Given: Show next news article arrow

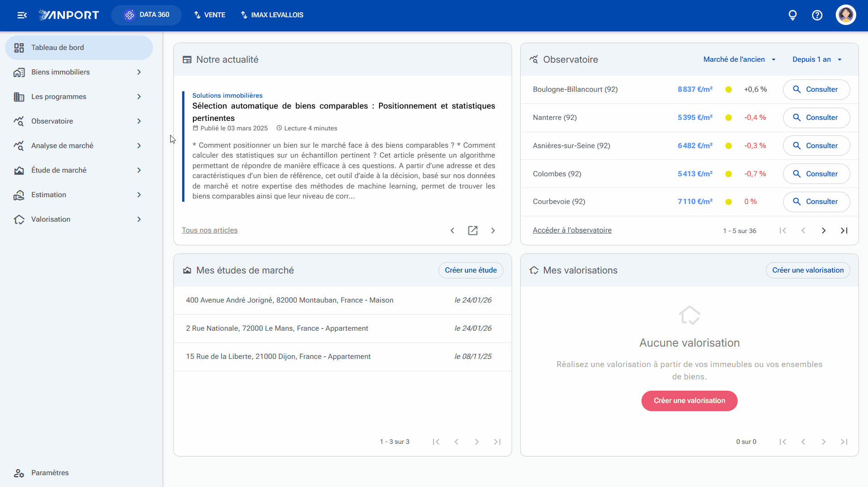Looking at the screenshot, I should [493, 230].
